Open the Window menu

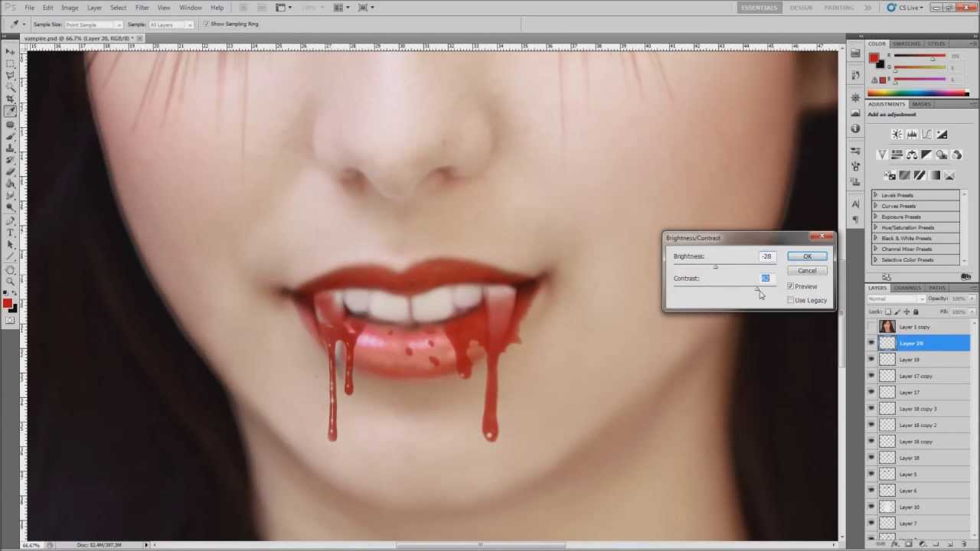click(191, 8)
